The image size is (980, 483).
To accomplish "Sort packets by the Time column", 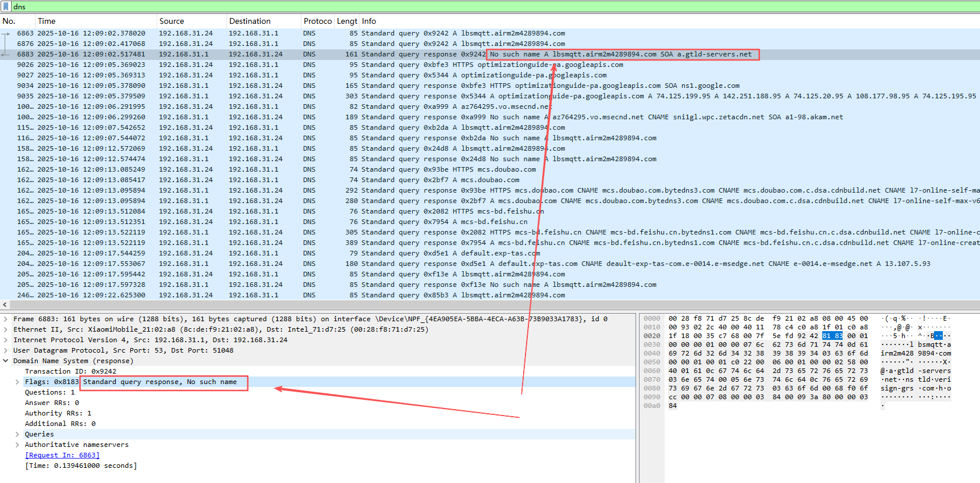I will 47,21.
